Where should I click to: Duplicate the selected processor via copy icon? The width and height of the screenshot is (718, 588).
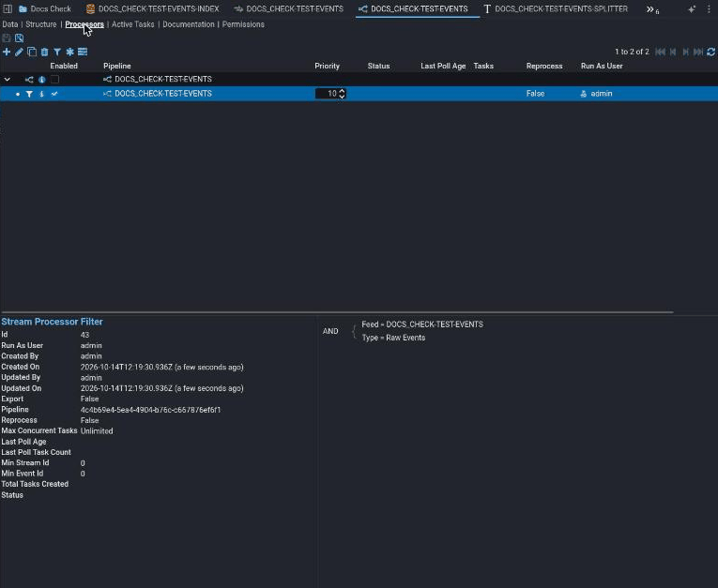click(32, 52)
